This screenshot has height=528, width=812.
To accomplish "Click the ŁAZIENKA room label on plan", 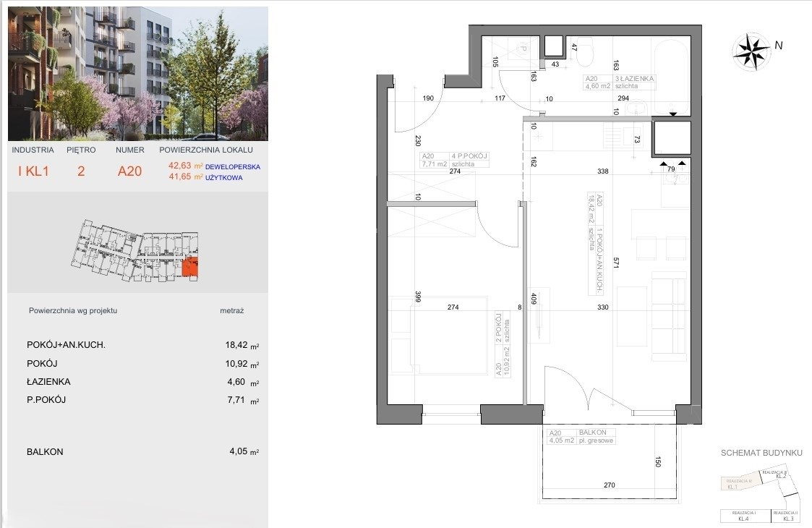I will click(x=638, y=78).
